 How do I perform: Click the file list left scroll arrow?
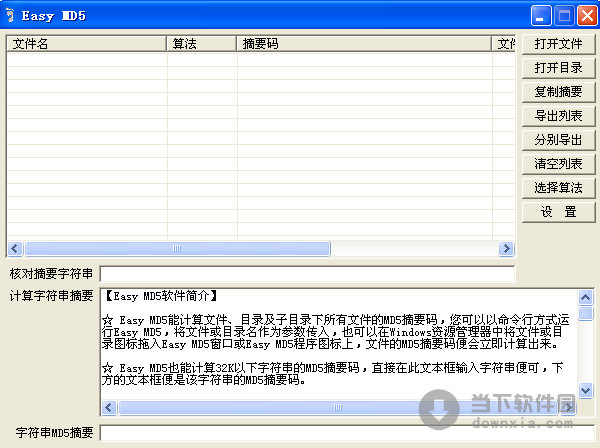click(x=15, y=249)
